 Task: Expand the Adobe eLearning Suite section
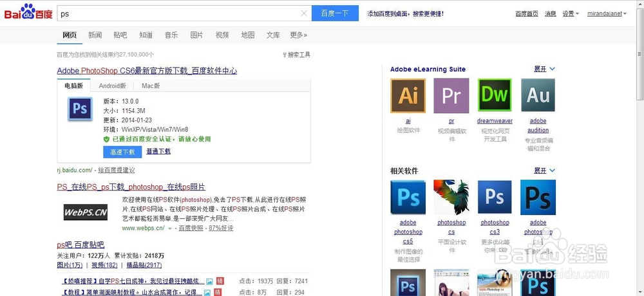coord(544,69)
